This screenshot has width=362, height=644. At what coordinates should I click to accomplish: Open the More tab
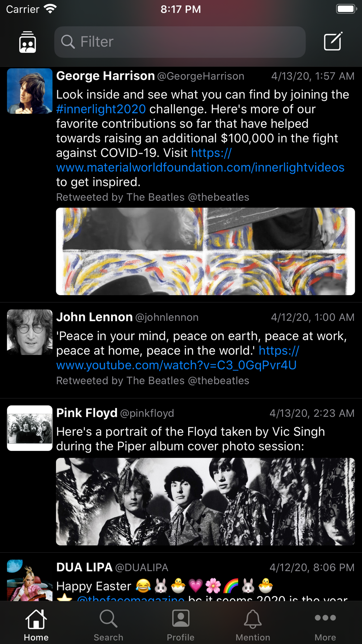[325, 624]
